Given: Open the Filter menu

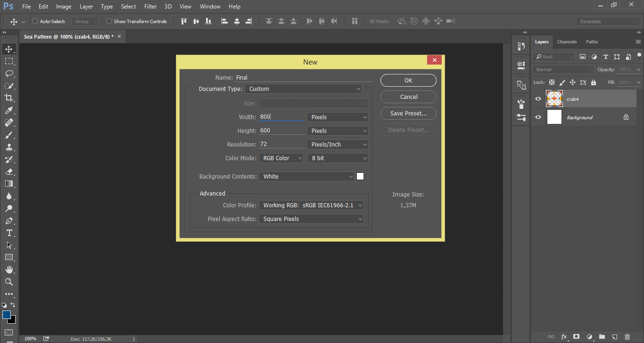Looking at the screenshot, I should click(x=150, y=6).
